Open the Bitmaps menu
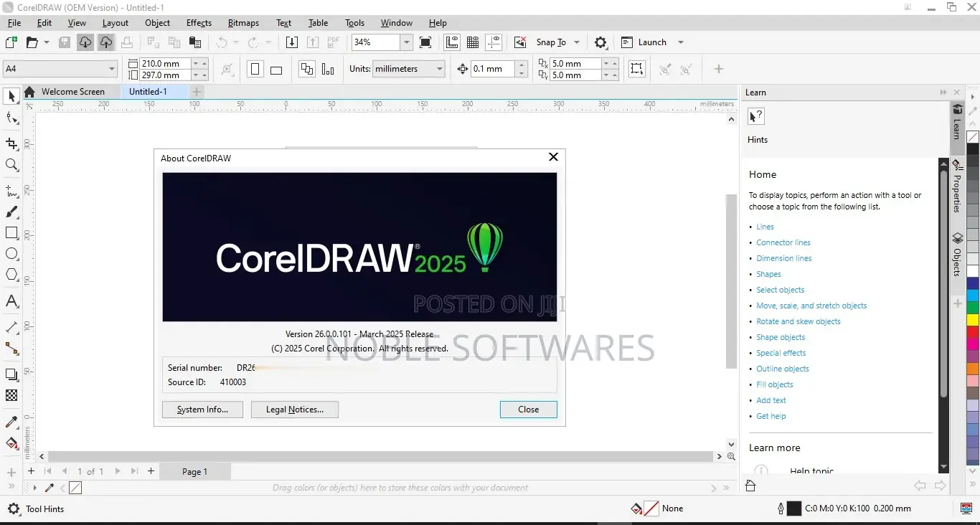Image resolution: width=980 pixels, height=525 pixels. pos(243,23)
